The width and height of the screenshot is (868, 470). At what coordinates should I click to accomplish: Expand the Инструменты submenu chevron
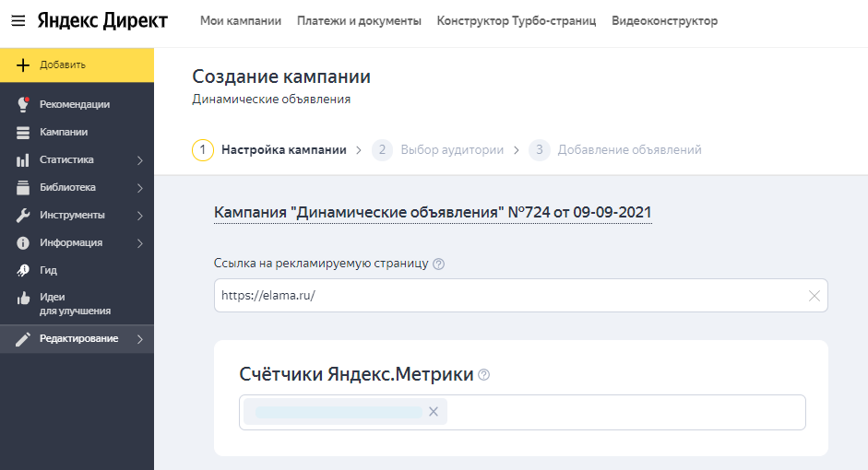140,216
